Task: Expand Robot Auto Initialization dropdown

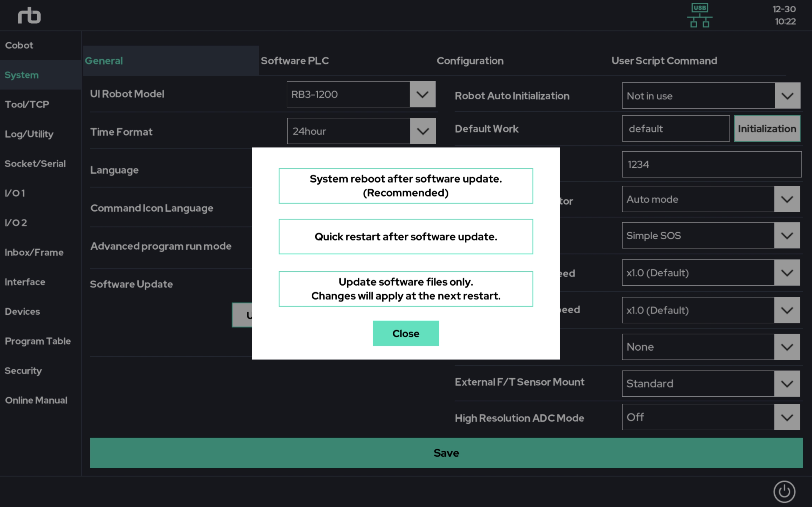Action: coord(787,96)
